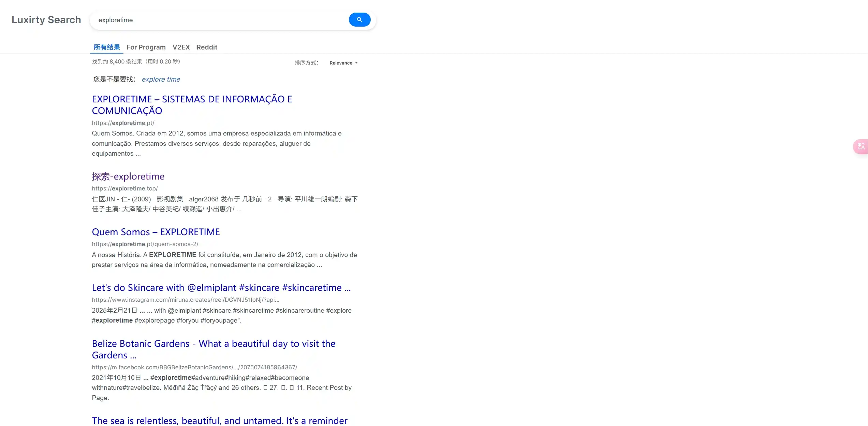Click the m.facebook.com BBGBelizeBotanicGardens URL

coord(194,368)
